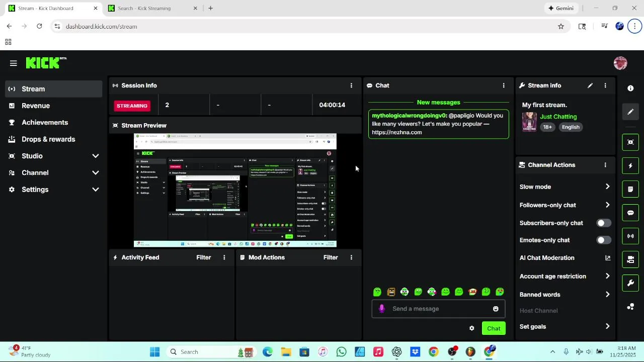The height and width of the screenshot is (362, 644).
Task: Click username mythologicalwrongdoingv0 in chat
Action: pos(409,116)
